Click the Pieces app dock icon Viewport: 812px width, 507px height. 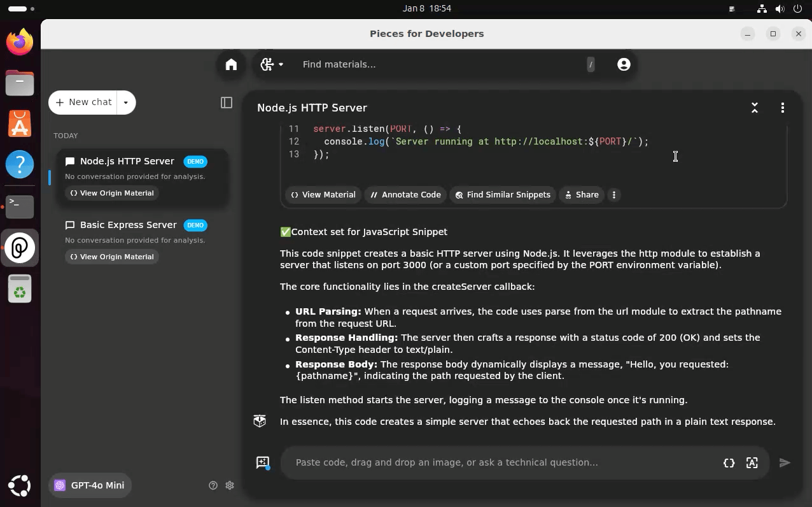[x=20, y=248]
